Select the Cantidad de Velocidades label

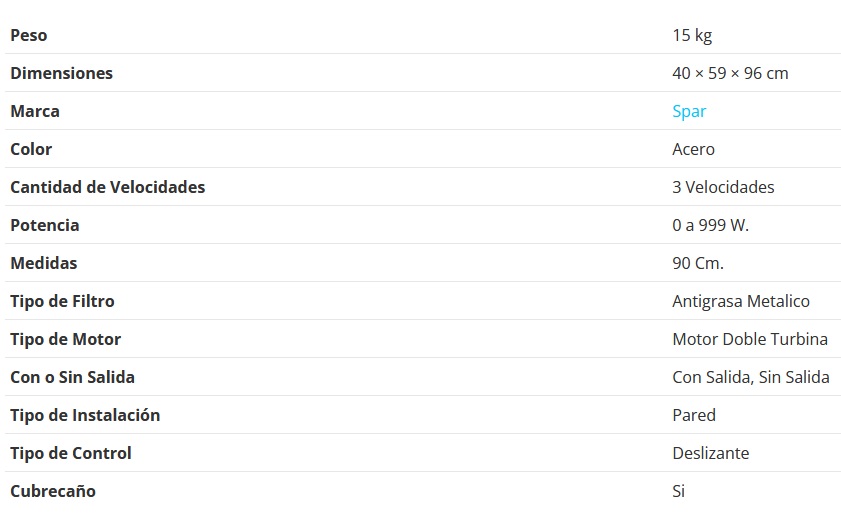(x=107, y=187)
